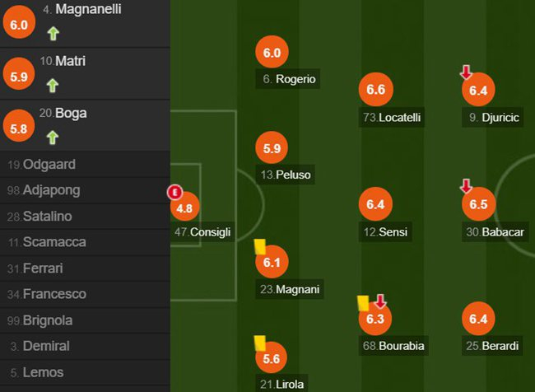Screen dimensions: 535x392
Task: Click the yellow card above Magnani
Action: click(258, 245)
